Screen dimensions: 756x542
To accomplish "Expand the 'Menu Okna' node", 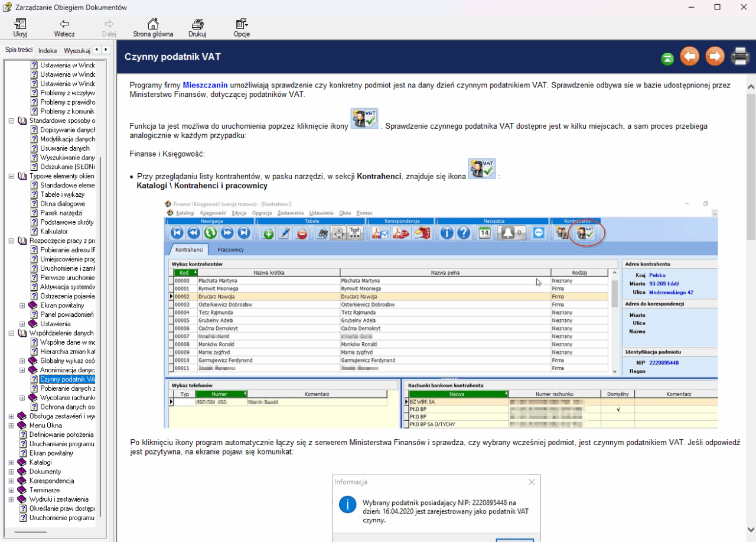I will pyautogui.click(x=11, y=426).
